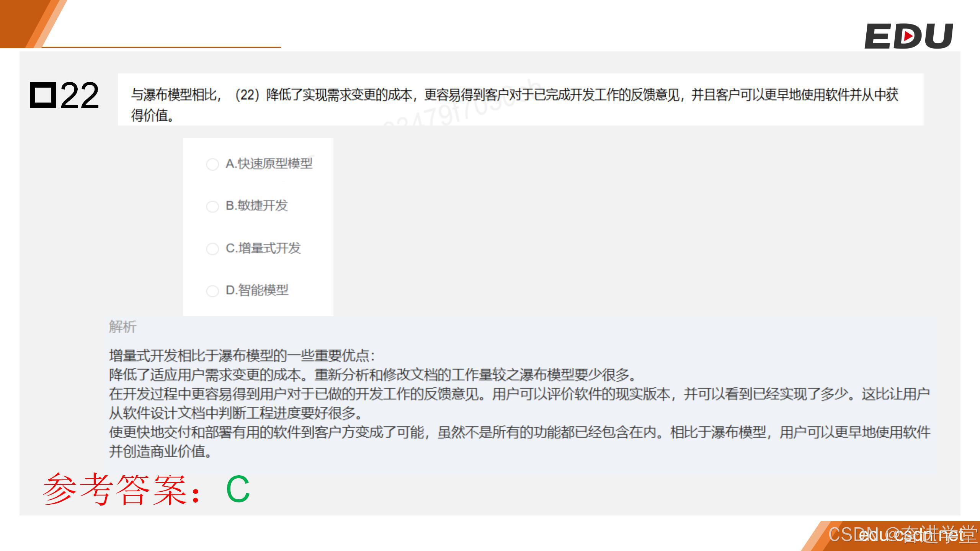Click the option label A.快速原型模型

(x=269, y=164)
